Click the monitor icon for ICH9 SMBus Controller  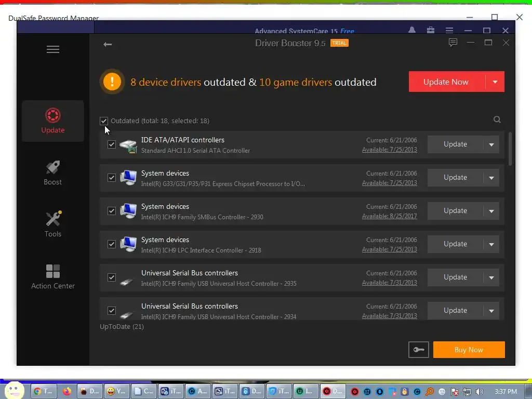(x=128, y=211)
